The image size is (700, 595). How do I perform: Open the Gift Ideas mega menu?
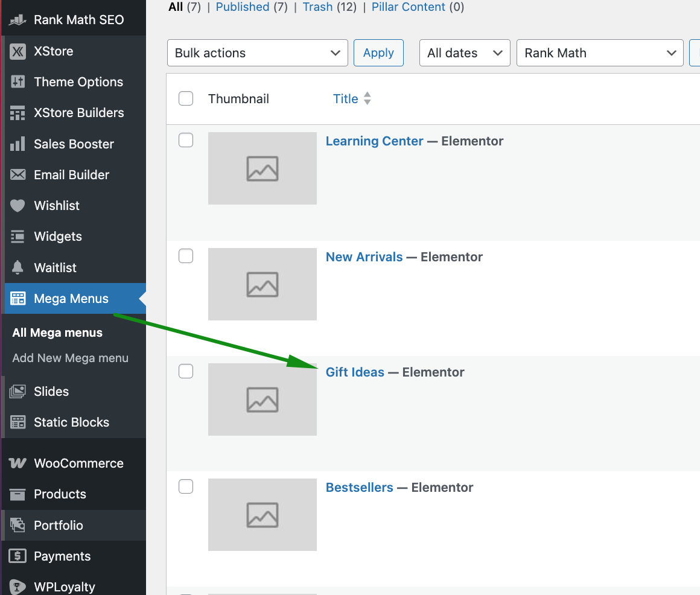point(355,372)
